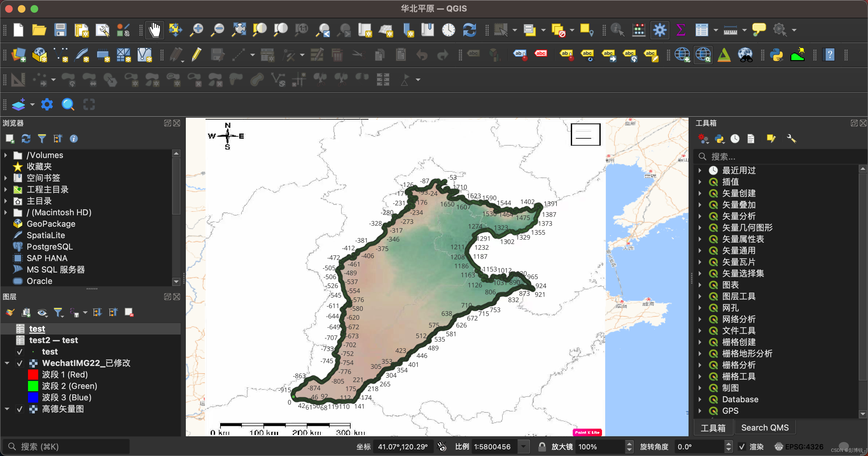Switch to the 工具箱 bottom tab

(x=713, y=428)
